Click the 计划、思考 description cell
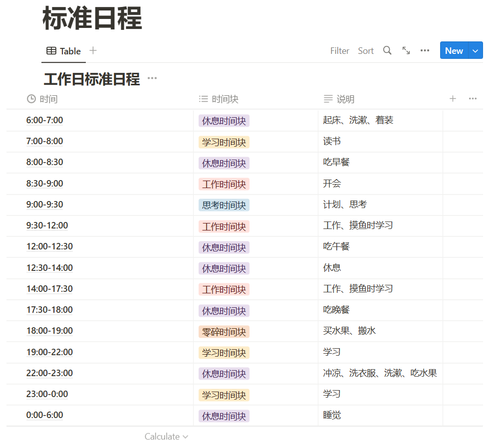This screenshot has width=504, height=441. click(380, 205)
